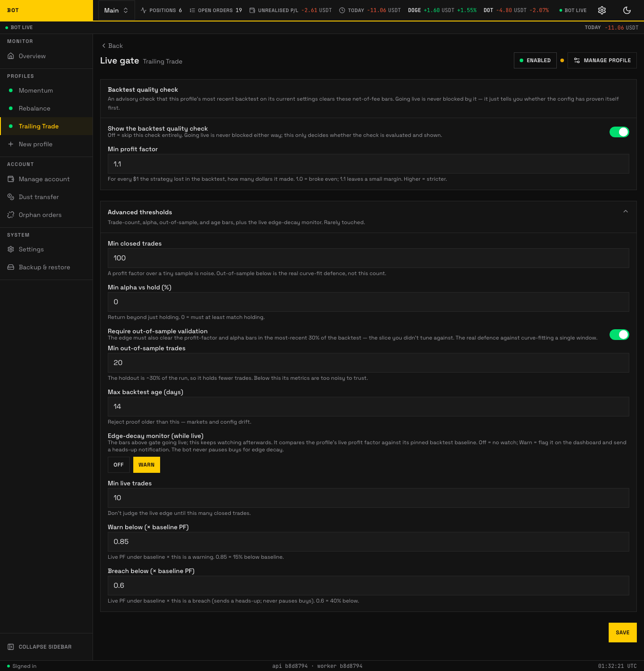The image size is (644, 671).
Task: Click the Max backtest age input
Action: coord(369,407)
